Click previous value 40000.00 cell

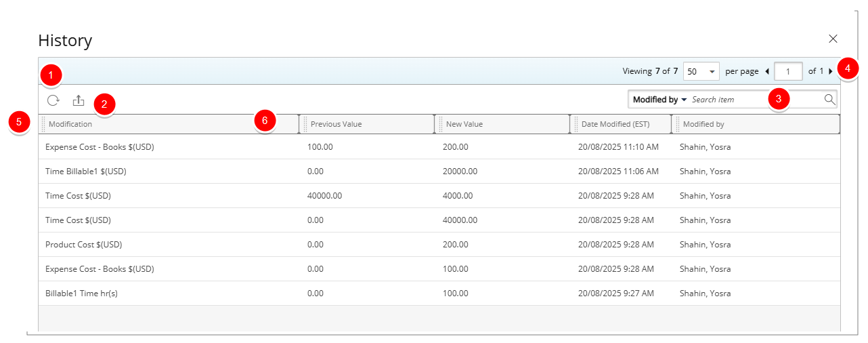coord(324,196)
